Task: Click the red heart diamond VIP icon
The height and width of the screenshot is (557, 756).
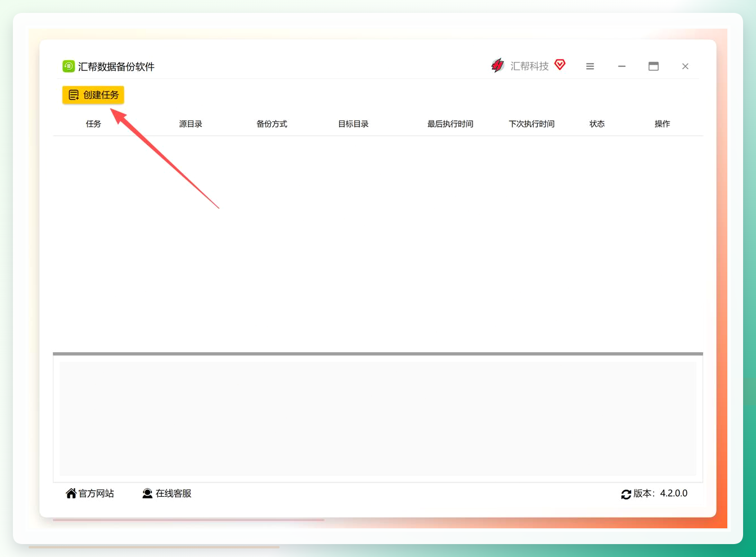Action: 560,65
